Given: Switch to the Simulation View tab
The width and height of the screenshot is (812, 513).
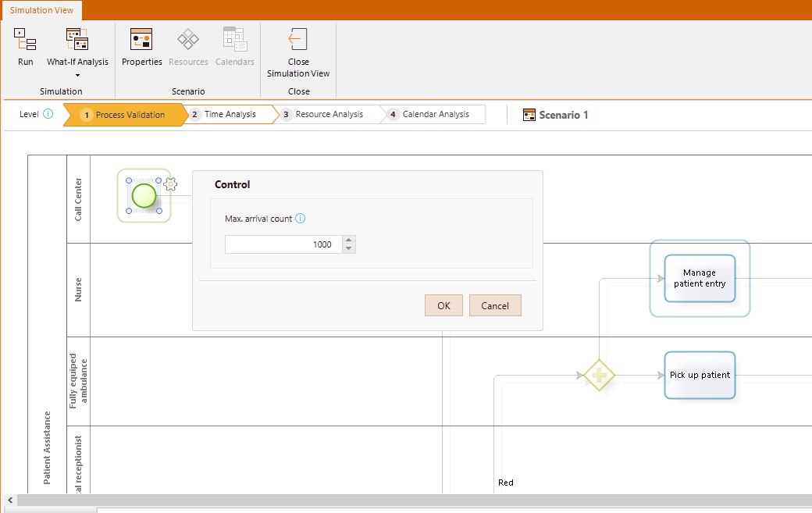Looking at the screenshot, I should coord(41,10).
